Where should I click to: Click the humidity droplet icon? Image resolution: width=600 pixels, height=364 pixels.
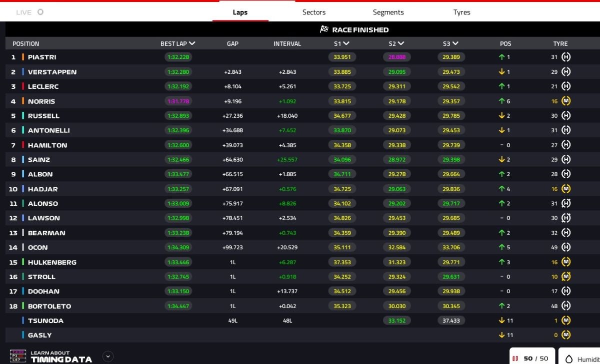click(x=569, y=359)
